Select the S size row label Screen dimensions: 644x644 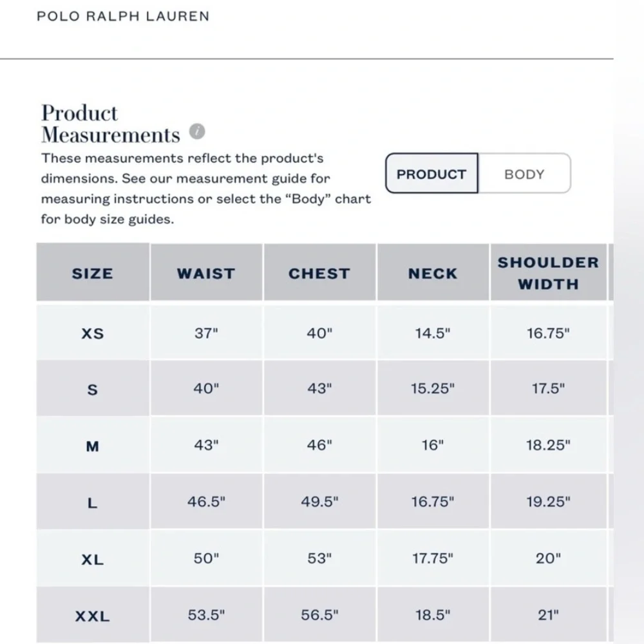pyautogui.click(x=93, y=390)
